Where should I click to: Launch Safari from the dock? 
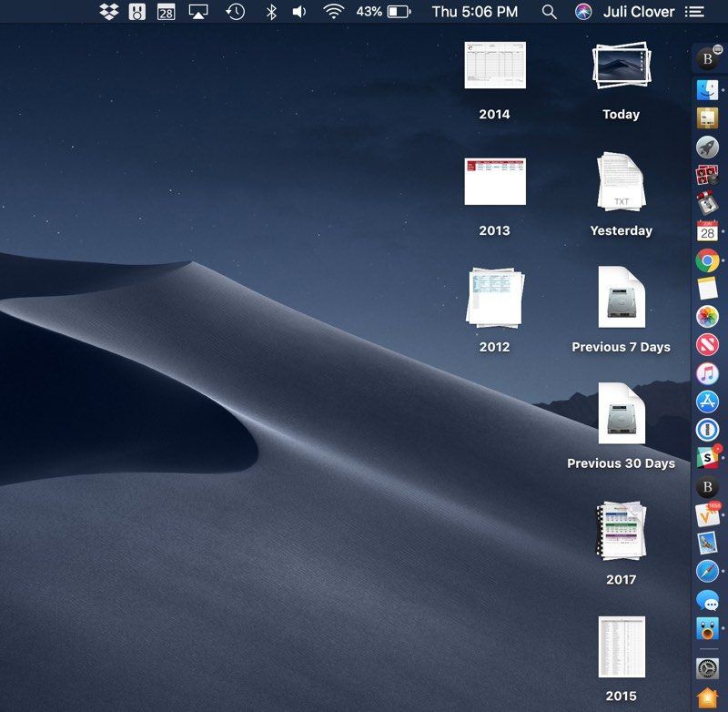(x=707, y=571)
